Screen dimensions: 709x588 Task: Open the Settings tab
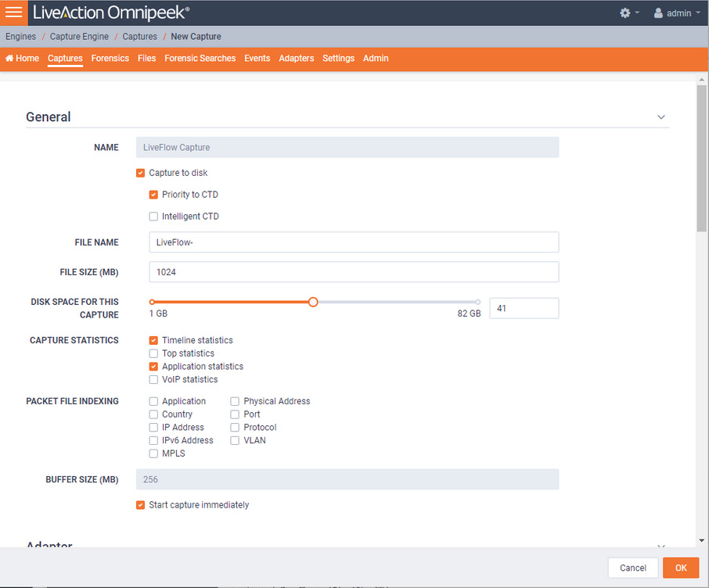click(338, 59)
